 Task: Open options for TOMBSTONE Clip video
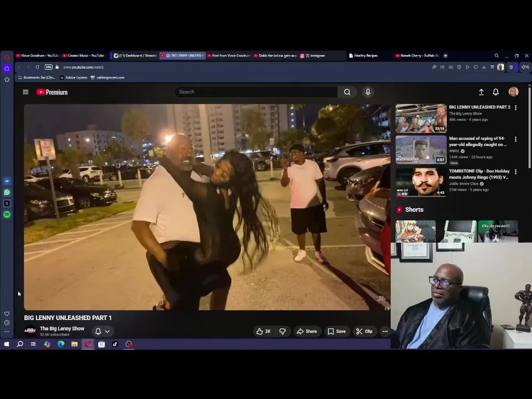tap(516, 172)
